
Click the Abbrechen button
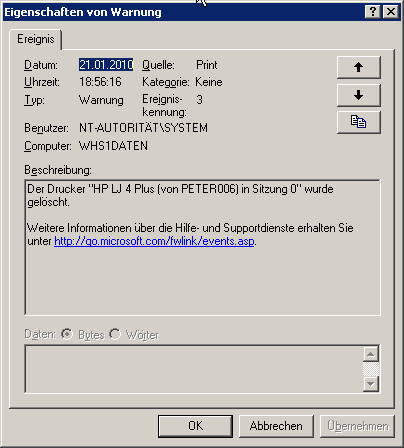coord(276,426)
